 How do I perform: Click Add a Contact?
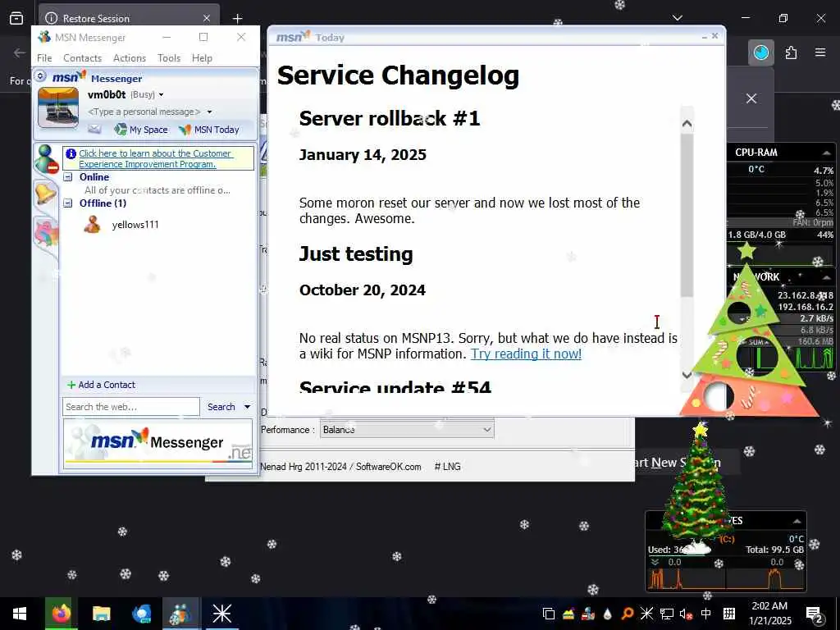(101, 385)
